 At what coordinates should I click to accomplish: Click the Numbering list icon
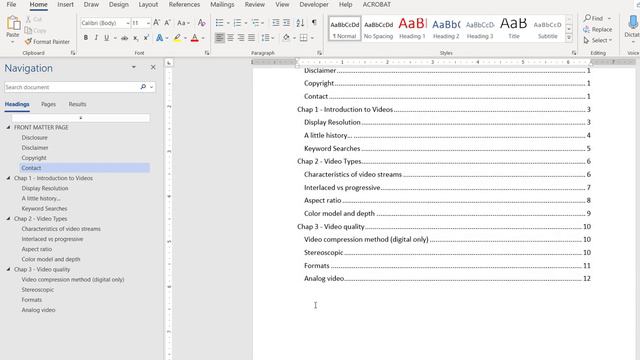[237, 23]
